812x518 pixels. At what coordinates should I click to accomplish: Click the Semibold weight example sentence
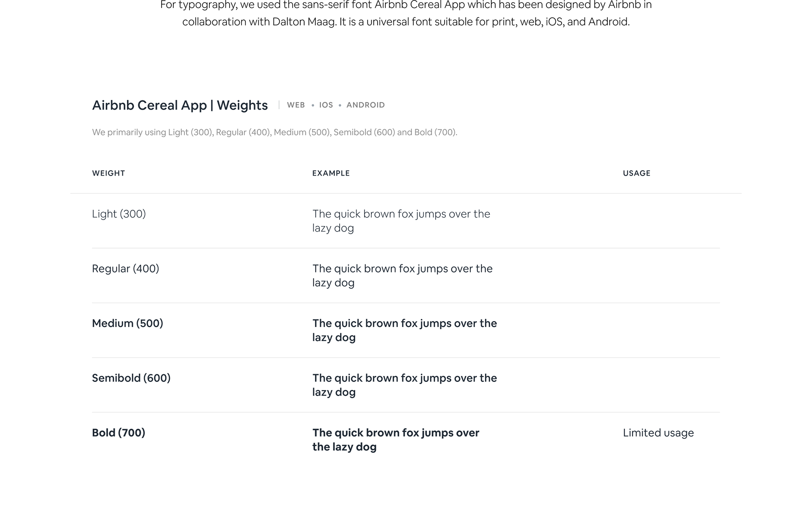click(x=405, y=385)
